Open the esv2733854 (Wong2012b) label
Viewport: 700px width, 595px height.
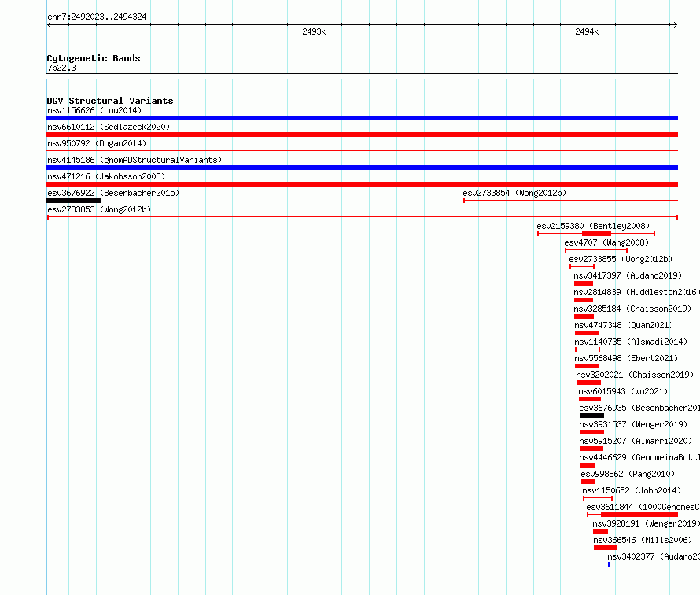click(514, 193)
